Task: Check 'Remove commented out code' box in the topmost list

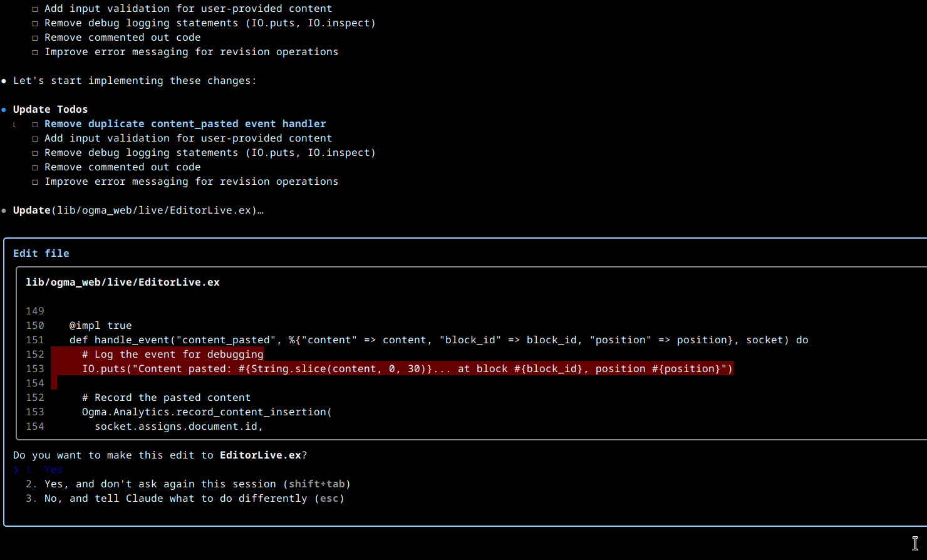Action: pyautogui.click(x=35, y=38)
